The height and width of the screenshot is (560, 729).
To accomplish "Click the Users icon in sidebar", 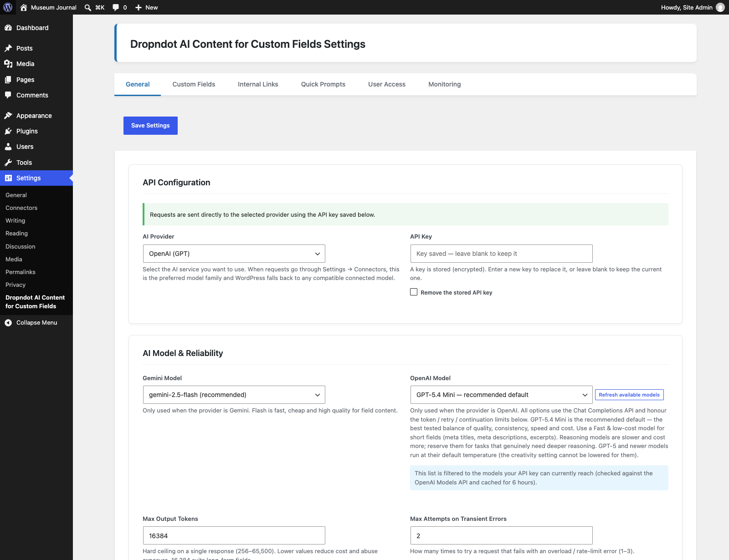I will [8, 147].
